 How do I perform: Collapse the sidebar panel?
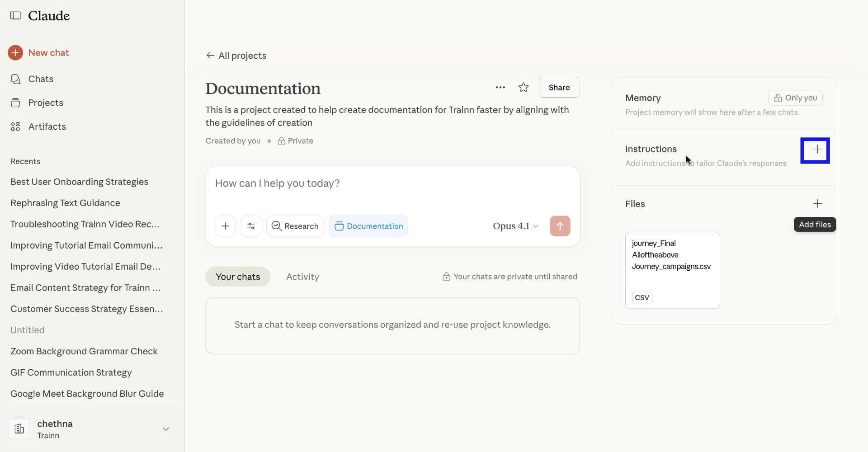point(15,16)
